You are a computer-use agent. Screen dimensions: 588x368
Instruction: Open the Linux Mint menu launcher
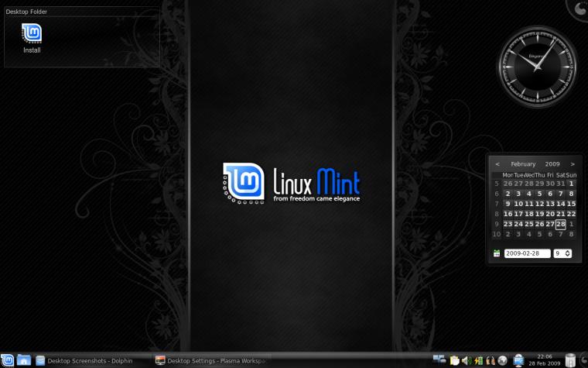(x=7, y=361)
